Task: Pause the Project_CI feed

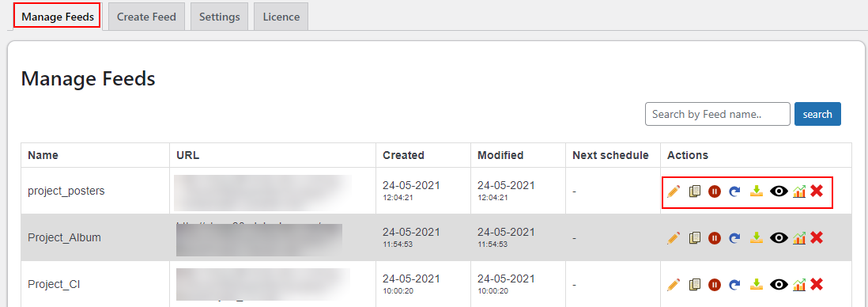Action: [x=715, y=285]
